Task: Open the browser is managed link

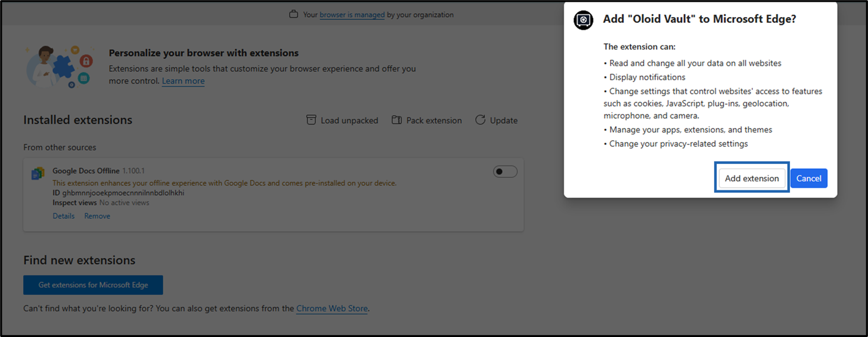Action: 352,15
